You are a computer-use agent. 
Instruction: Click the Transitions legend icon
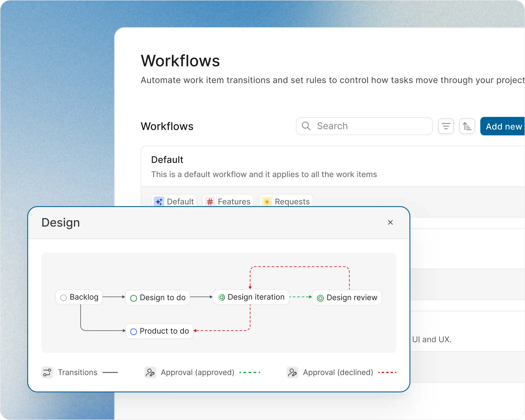click(47, 372)
